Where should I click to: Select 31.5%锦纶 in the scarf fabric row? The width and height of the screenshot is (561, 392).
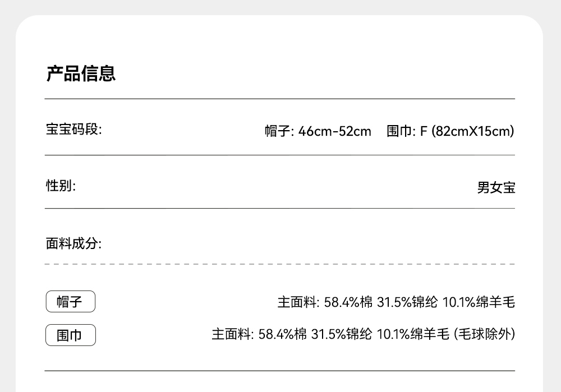(x=341, y=335)
